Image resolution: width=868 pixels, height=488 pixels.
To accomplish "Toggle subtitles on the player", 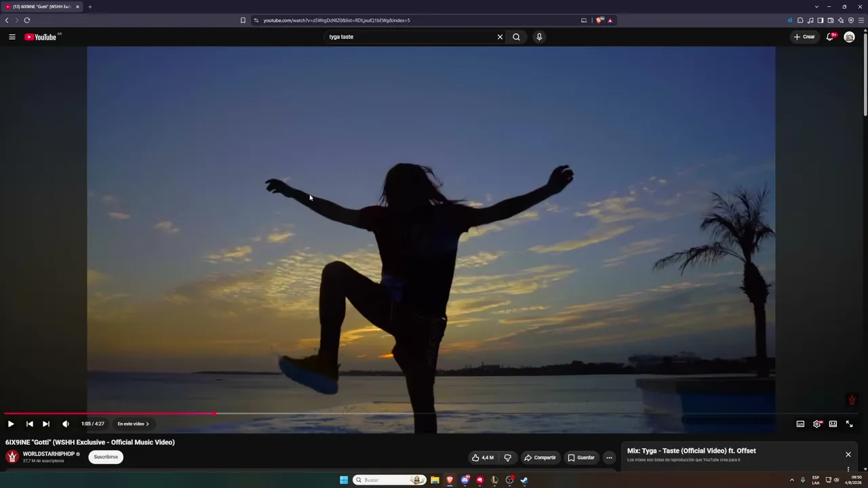I will coord(800,424).
